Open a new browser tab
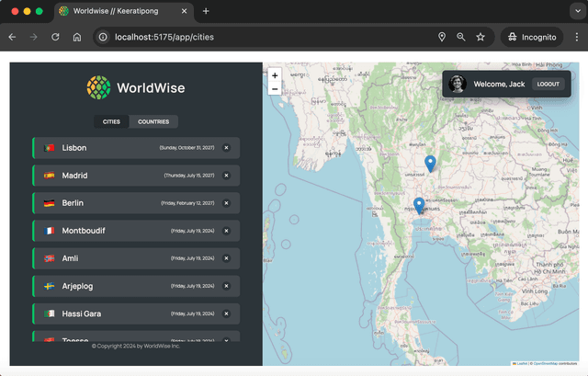The width and height of the screenshot is (588, 376). (x=206, y=11)
